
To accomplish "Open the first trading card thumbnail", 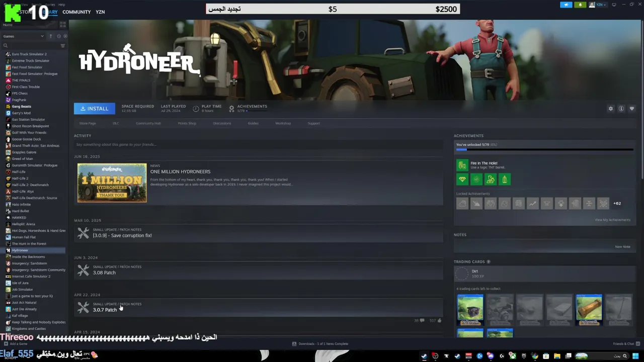I will (x=470, y=310).
